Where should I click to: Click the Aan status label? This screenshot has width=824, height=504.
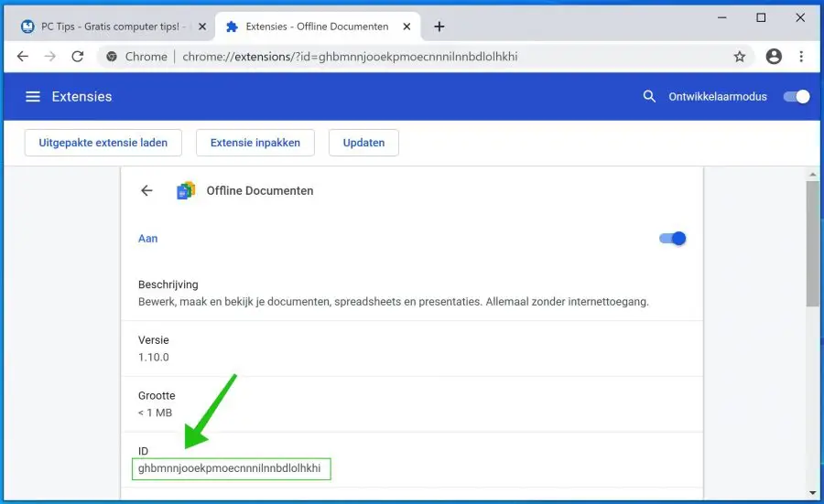click(x=147, y=239)
